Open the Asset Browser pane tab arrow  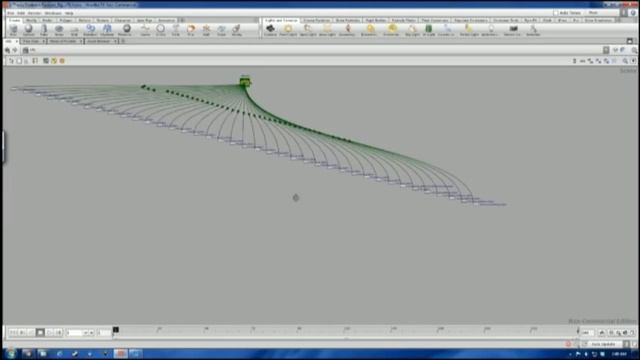point(116,41)
